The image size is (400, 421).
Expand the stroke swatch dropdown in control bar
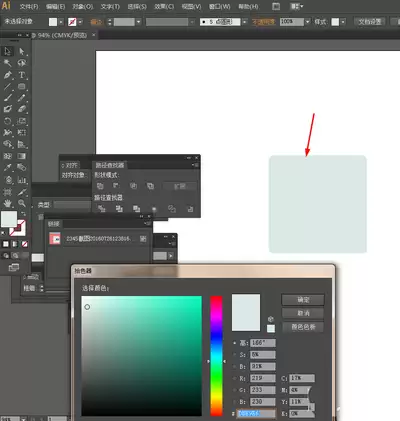point(80,22)
